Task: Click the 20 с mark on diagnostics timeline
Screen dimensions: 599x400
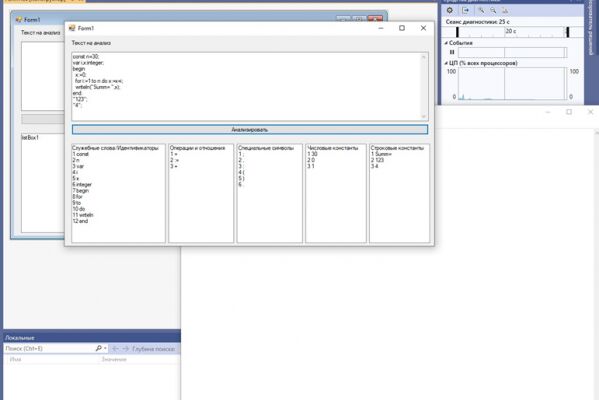Action: click(511, 31)
